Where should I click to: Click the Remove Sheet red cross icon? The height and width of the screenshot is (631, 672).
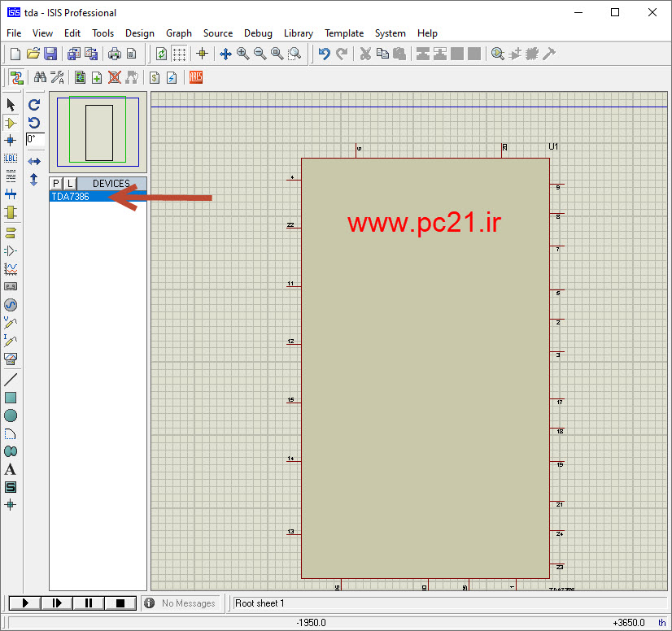click(115, 77)
